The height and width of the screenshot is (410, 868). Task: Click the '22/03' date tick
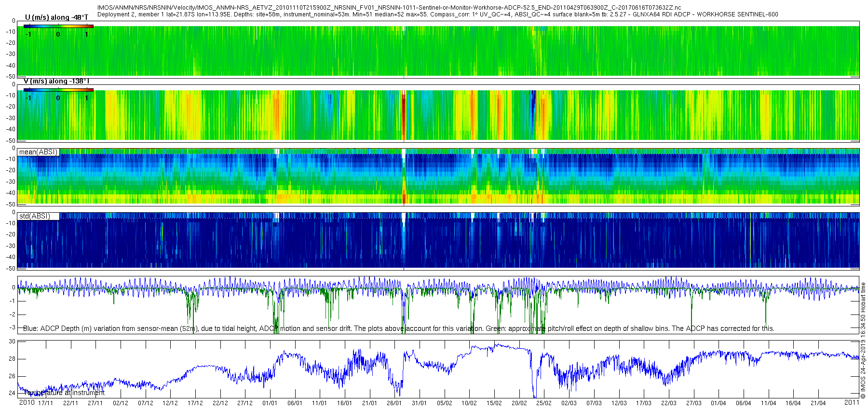coord(669,403)
